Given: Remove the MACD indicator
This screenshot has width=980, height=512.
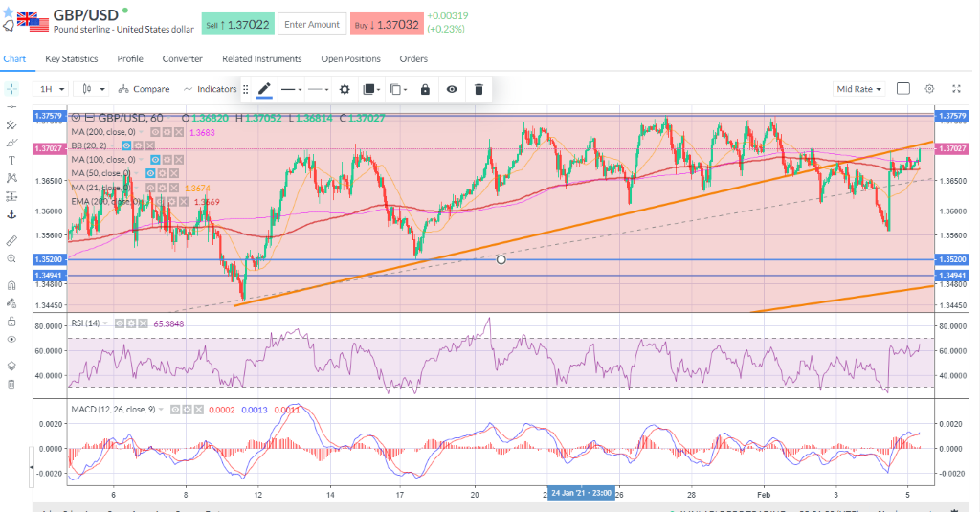Looking at the screenshot, I should coord(199,410).
